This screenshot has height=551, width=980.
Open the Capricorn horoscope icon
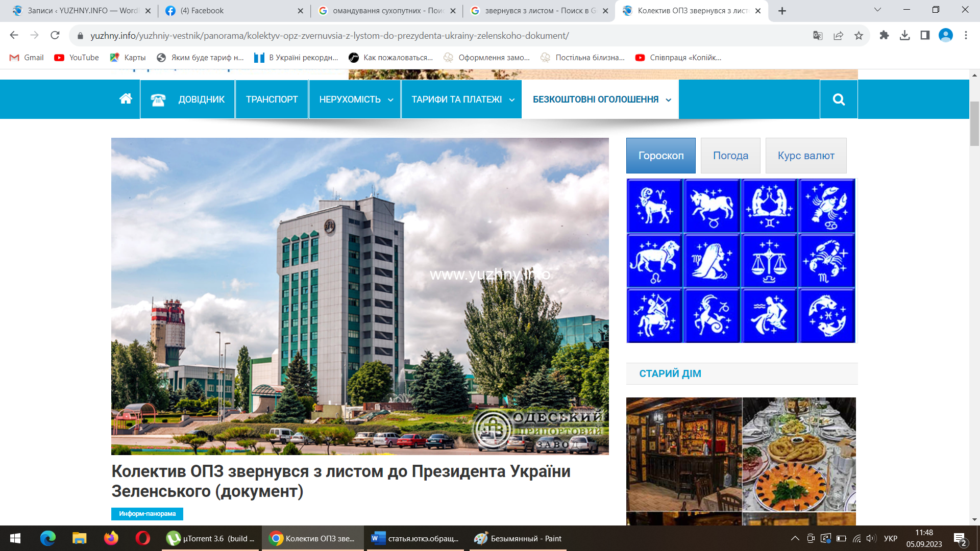[712, 315]
